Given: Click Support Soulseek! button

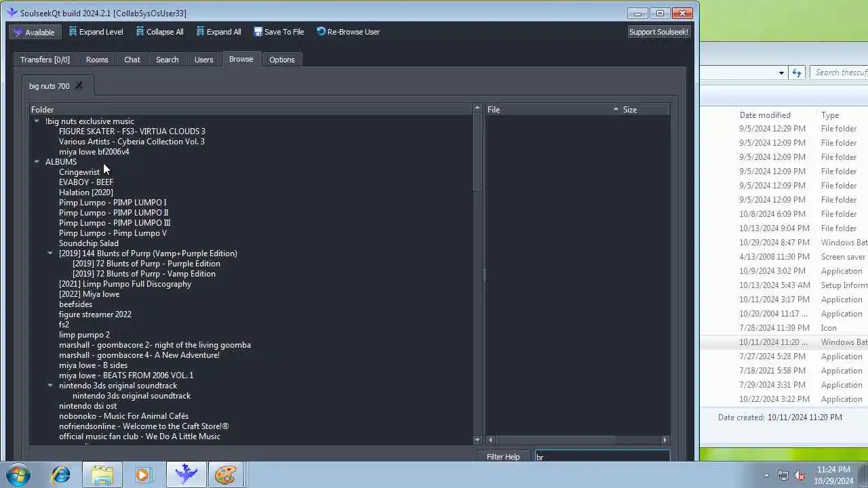Looking at the screenshot, I should pyautogui.click(x=658, y=32).
